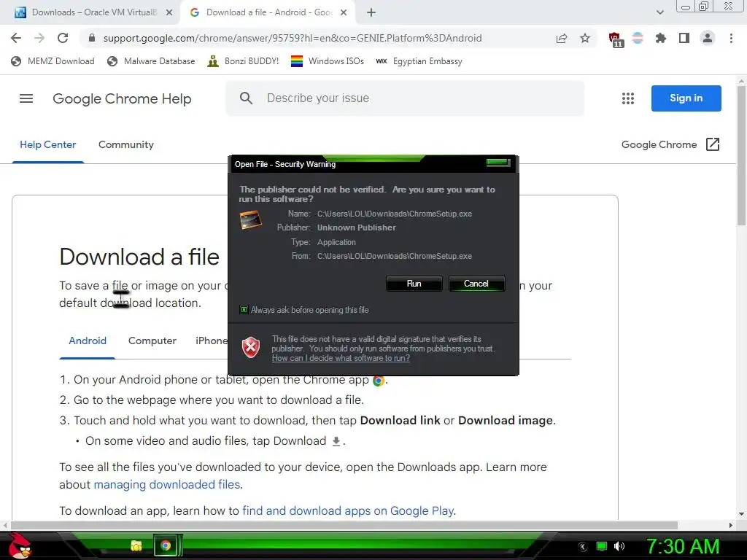Click the horizontal page scrollbar thumb
747x560 pixels.
point(344,525)
